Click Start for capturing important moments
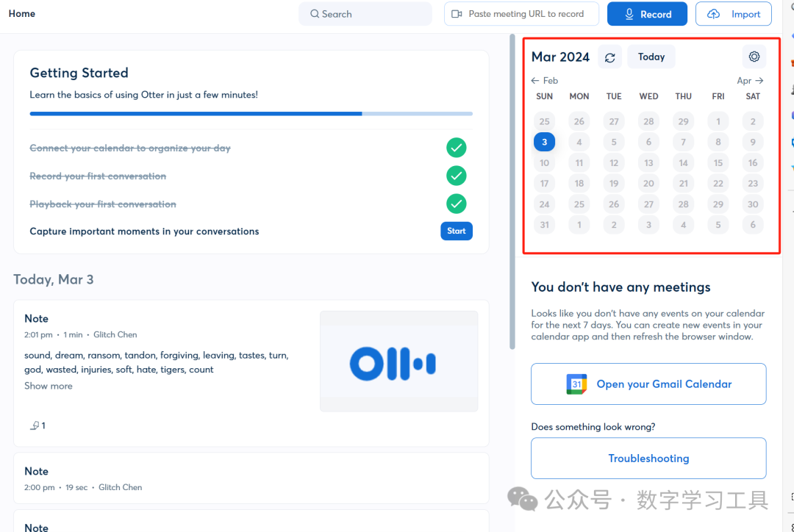Image resolution: width=794 pixels, height=532 pixels. click(x=457, y=231)
